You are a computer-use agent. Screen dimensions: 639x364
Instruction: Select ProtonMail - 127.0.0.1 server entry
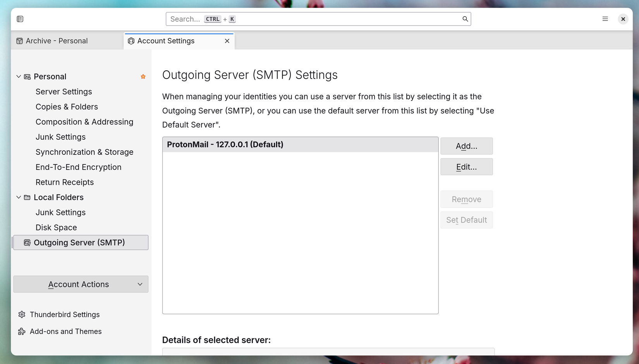pos(301,145)
